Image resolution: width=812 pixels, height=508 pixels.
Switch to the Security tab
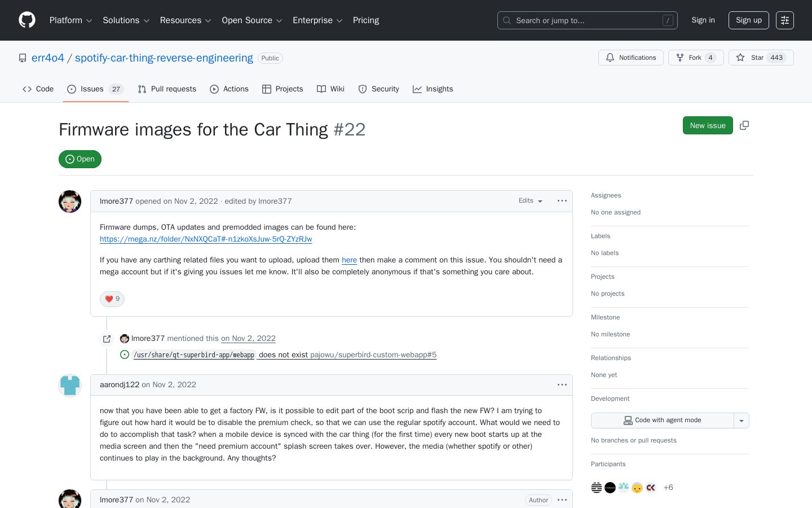(379, 89)
